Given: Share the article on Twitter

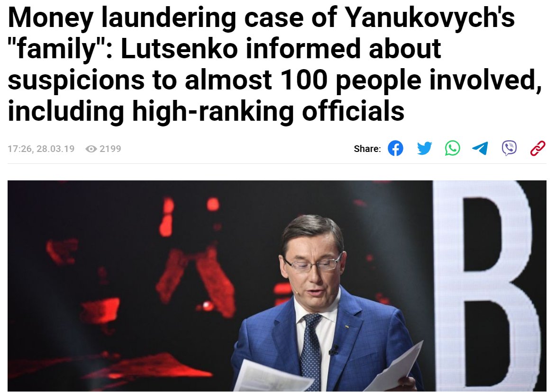Looking at the screenshot, I should click(424, 148).
